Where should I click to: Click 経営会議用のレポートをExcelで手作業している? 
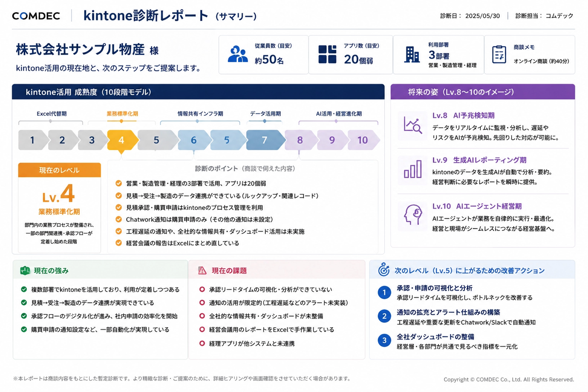point(271,330)
